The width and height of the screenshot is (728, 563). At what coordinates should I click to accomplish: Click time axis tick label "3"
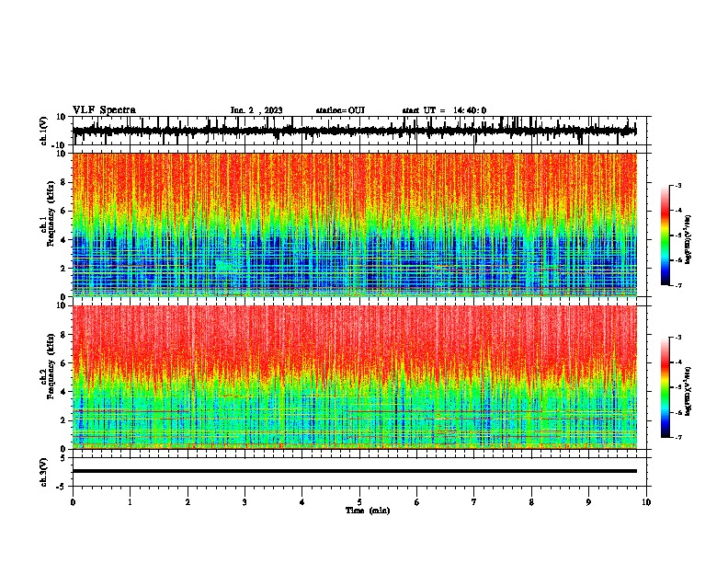click(x=245, y=501)
